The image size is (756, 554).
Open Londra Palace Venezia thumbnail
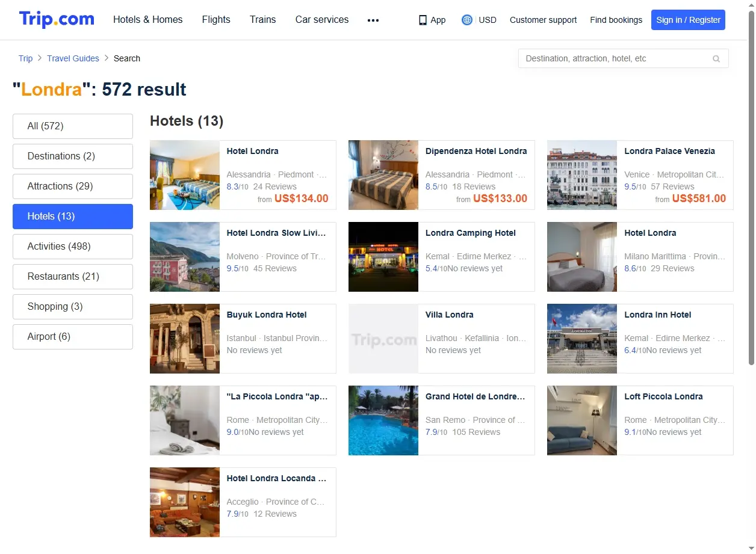pyautogui.click(x=582, y=175)
